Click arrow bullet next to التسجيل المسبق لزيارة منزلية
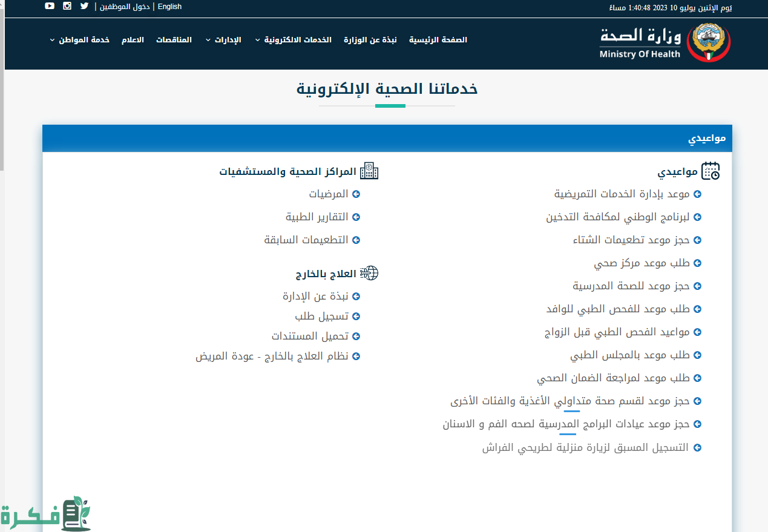The height and width of the screenshot is (532, 768). (x=697, y=448)
